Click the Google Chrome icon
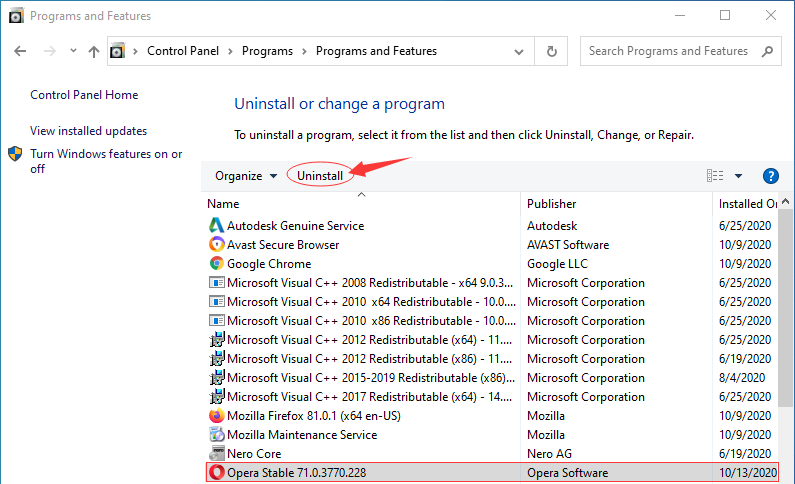This screenshot has height=484, width=795. coord(216,263)
